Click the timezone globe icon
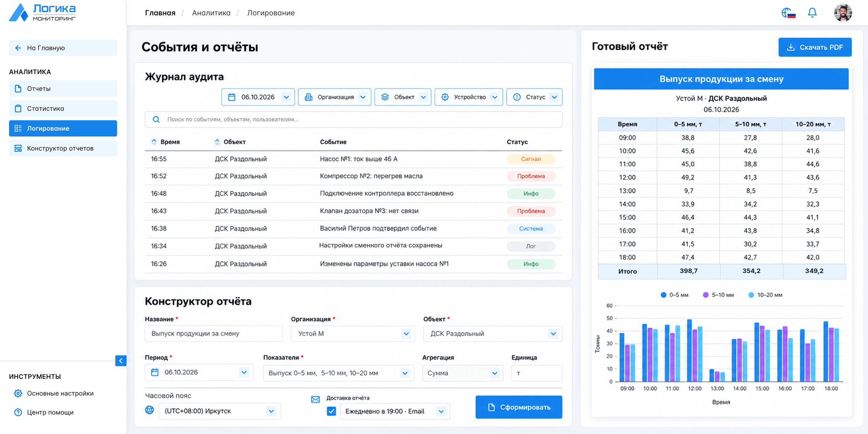Screen dimensions: 868x434 (150, 410)
